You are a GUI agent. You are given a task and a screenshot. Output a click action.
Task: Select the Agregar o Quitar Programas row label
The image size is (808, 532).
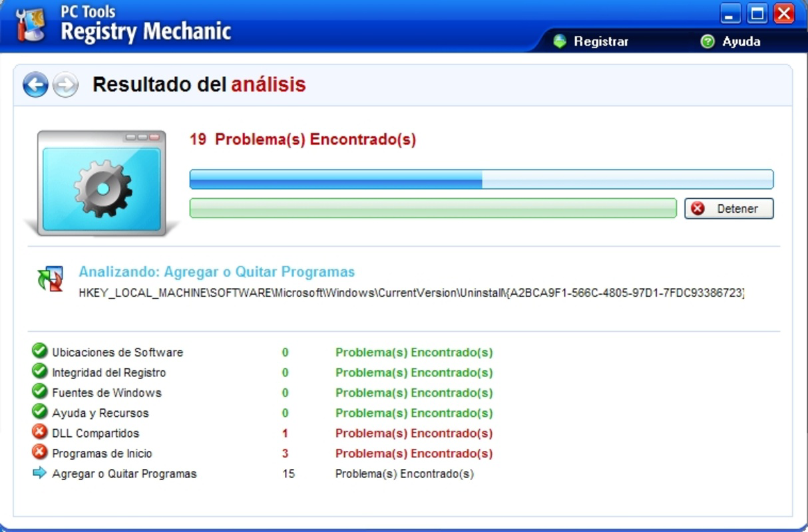124,474
